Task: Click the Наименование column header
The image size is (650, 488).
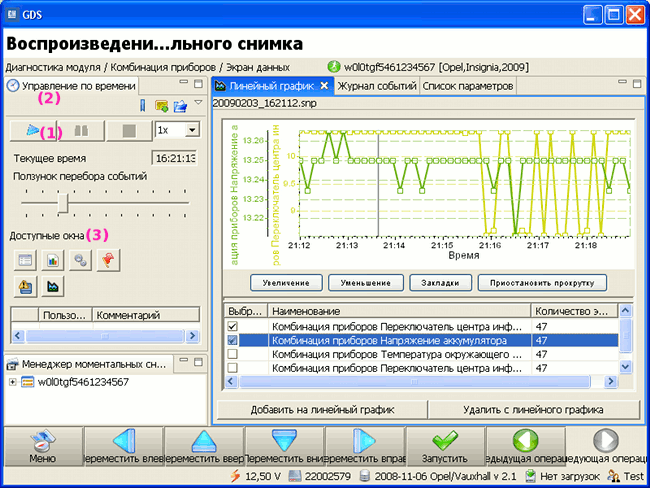Action: 399,311
